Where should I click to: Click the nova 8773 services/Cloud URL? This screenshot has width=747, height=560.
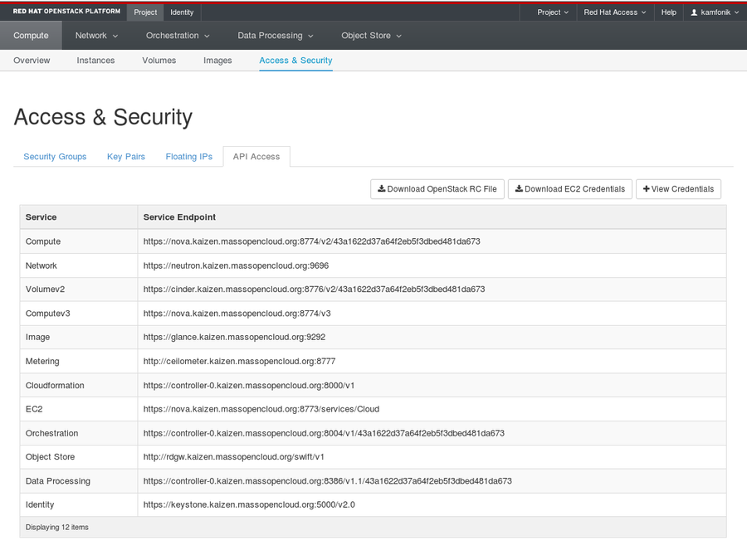click(261, 409)
